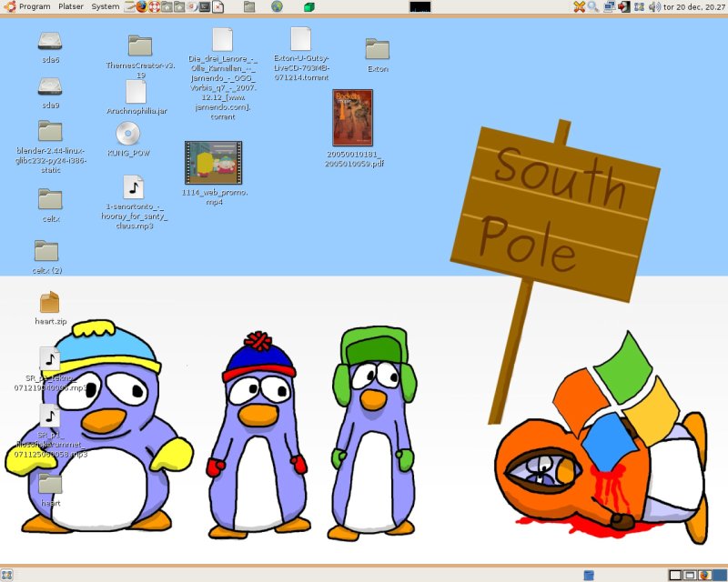
Task: Switch to the second workspace
Action: click(x=690, y=576)
